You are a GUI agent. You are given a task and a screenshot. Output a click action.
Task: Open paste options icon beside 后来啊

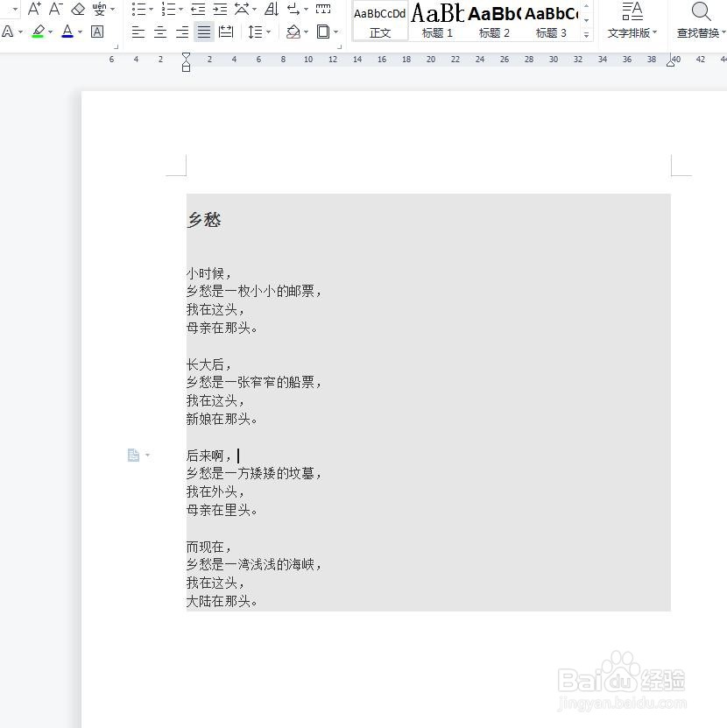click(133, 455)
